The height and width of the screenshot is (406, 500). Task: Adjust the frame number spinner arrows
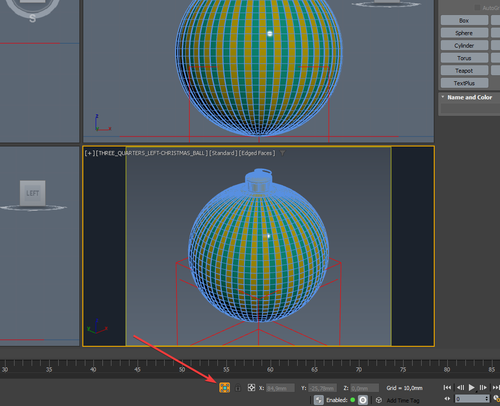point(487,399)
